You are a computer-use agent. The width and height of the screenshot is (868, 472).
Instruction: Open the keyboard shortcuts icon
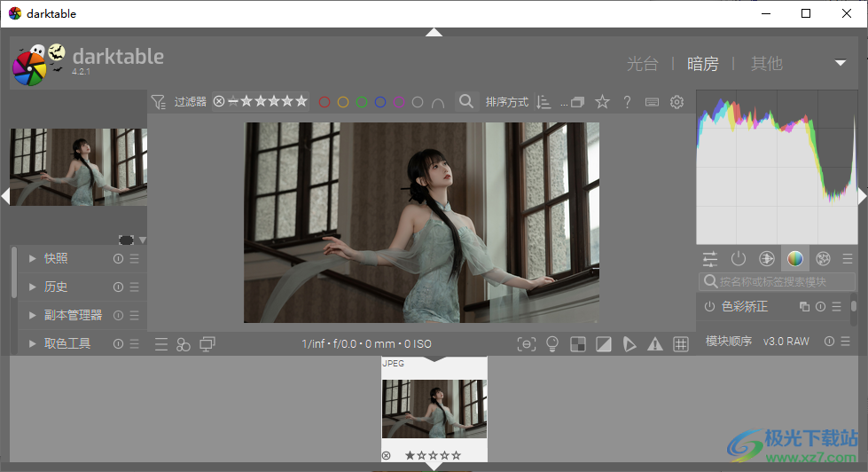coord(652,102)
